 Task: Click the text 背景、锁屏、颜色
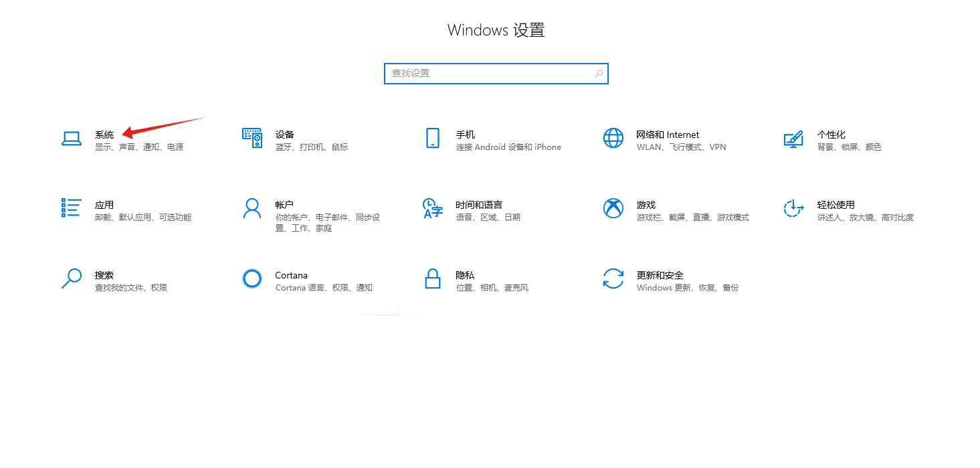coord(850,147)
